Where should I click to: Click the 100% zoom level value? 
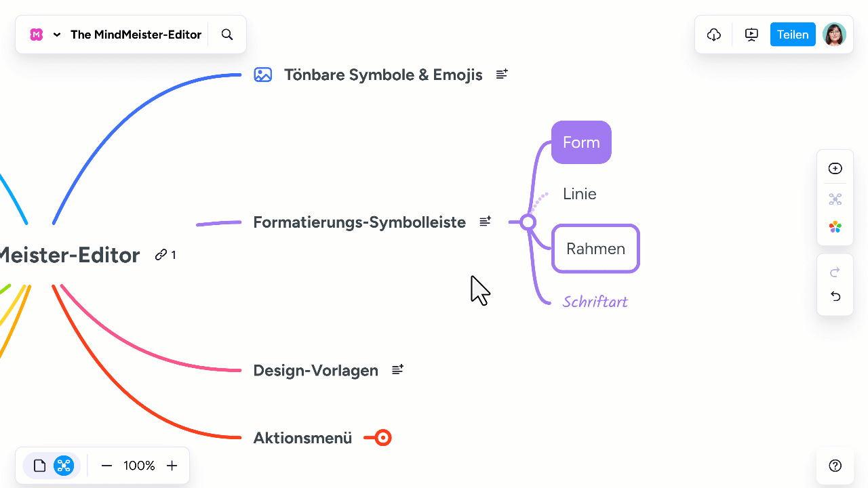(139, 466)
